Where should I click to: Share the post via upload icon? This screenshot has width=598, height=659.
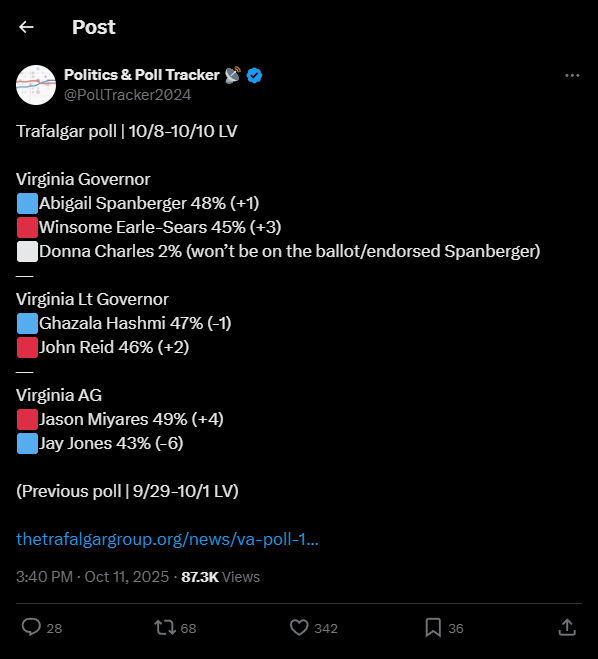point(567,627)
